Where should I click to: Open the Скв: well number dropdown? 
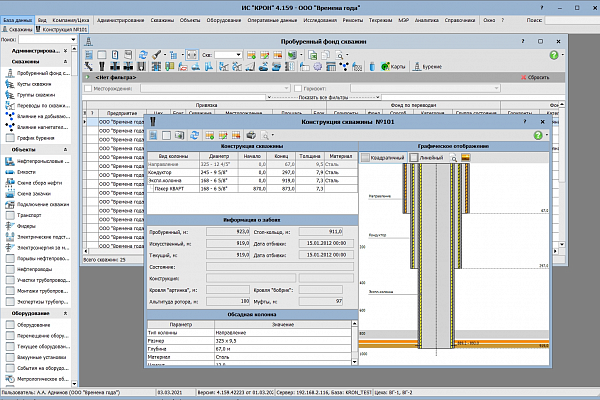[238, 55]
